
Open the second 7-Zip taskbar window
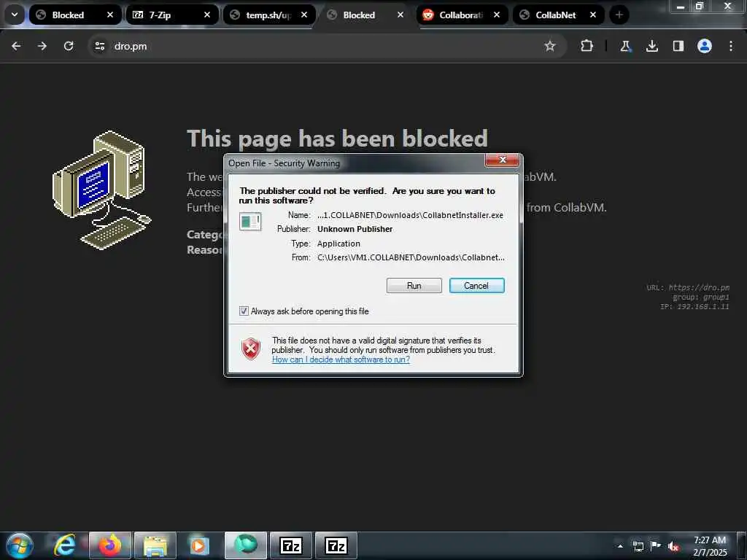point(336,545)
